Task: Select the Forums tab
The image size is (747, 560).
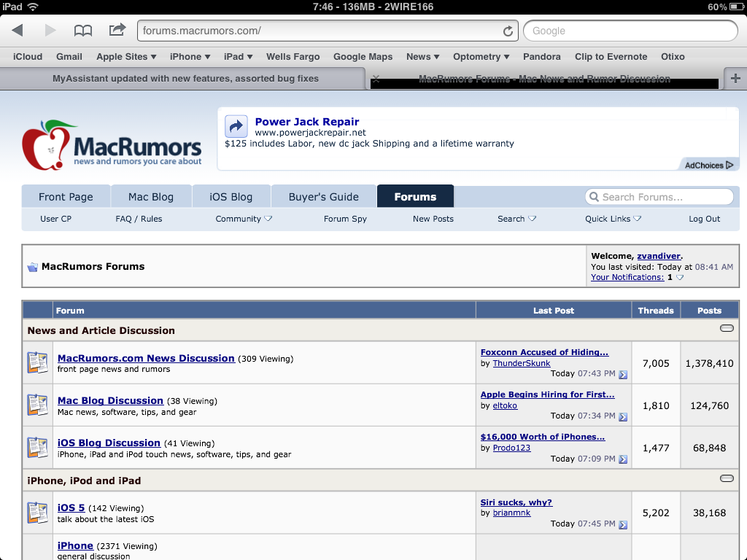Action: pos(415,197)
